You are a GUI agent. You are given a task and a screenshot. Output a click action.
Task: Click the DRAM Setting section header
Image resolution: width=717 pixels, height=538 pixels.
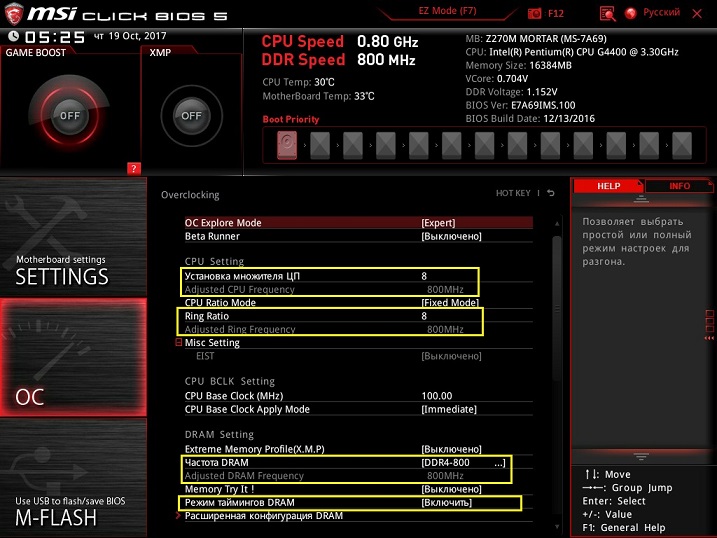[x=219, y=434]
